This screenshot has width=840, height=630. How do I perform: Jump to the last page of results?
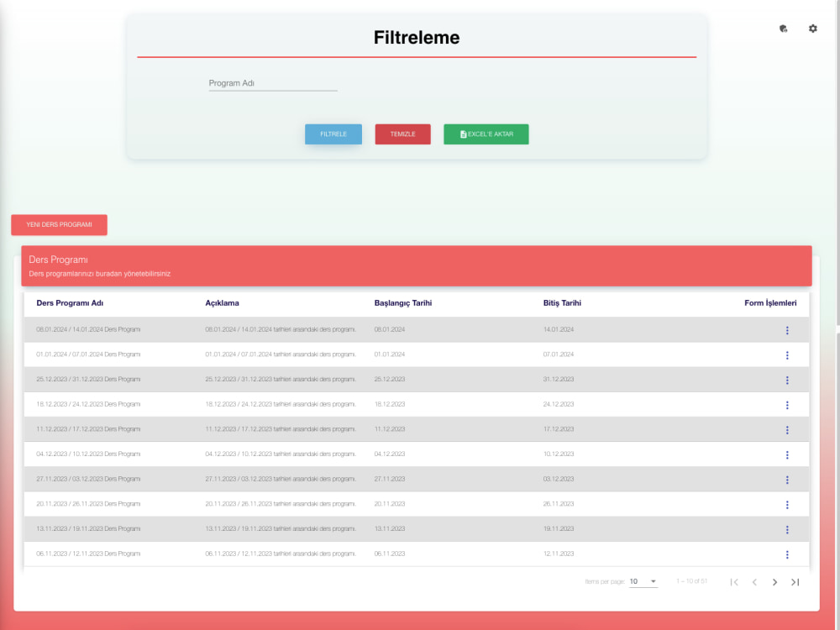(795, 582)
